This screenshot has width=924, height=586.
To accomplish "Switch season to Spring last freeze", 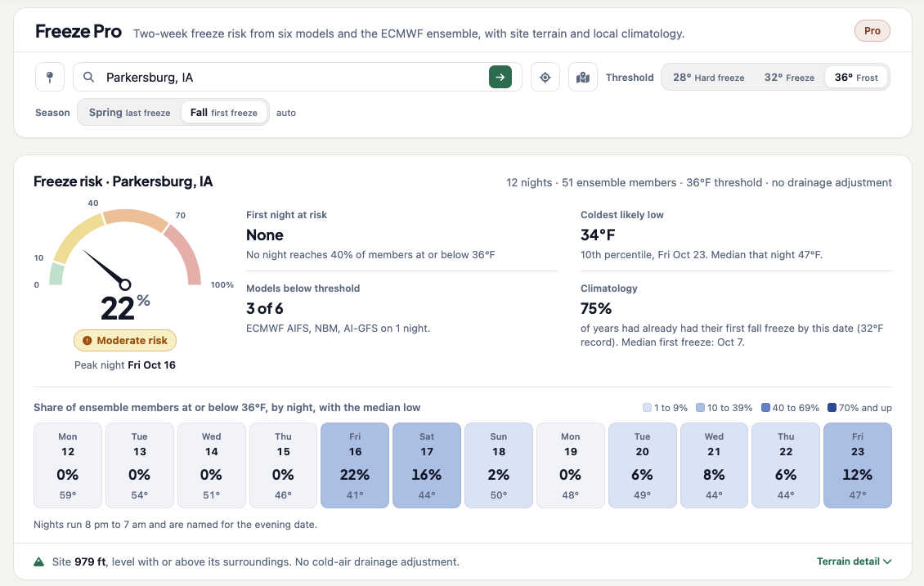I will 130,113.
